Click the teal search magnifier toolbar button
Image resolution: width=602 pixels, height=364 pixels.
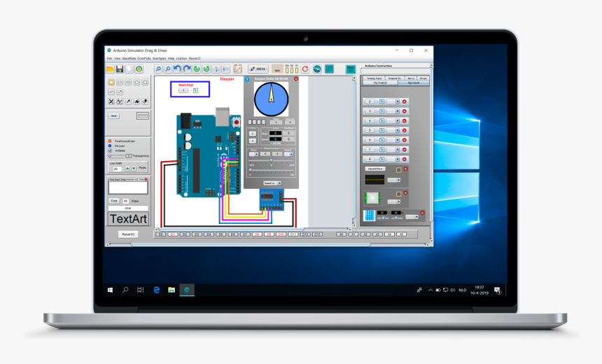pyautogui.click(x=330, y=69)
